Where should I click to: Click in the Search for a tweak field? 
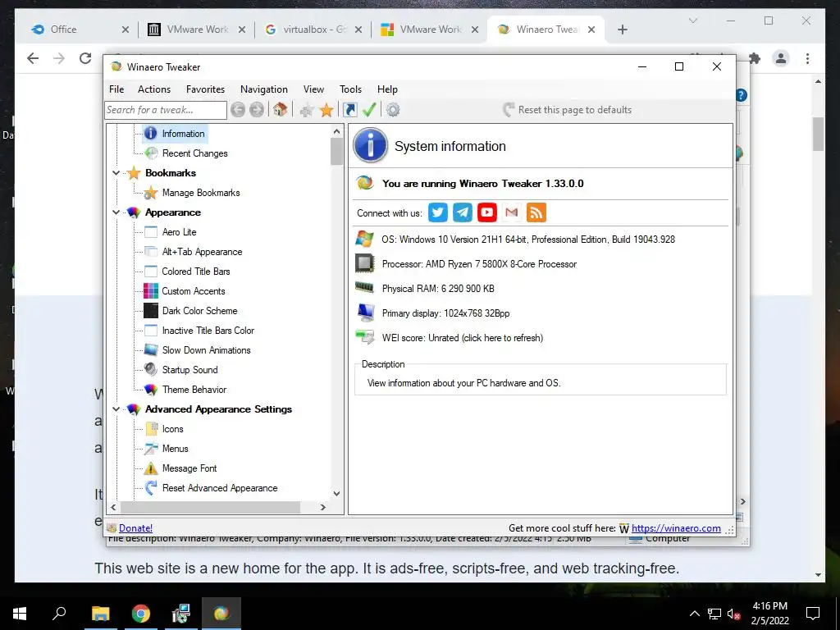pos(166,110)
